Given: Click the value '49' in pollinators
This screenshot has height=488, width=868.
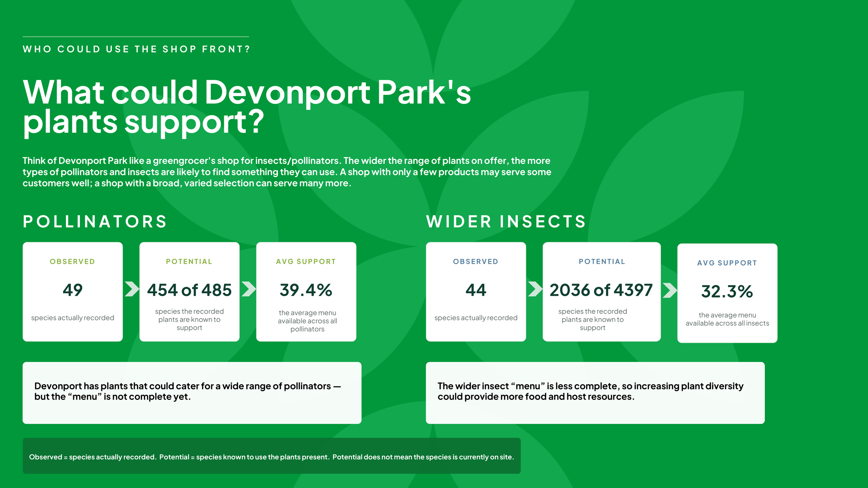Looking at the screenshot, I should point(73,290).
